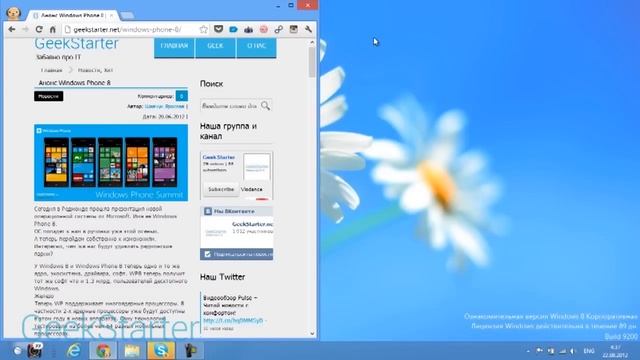
Task: Open Chrome's wrench settings menu
Action: (x=309, y=29)
